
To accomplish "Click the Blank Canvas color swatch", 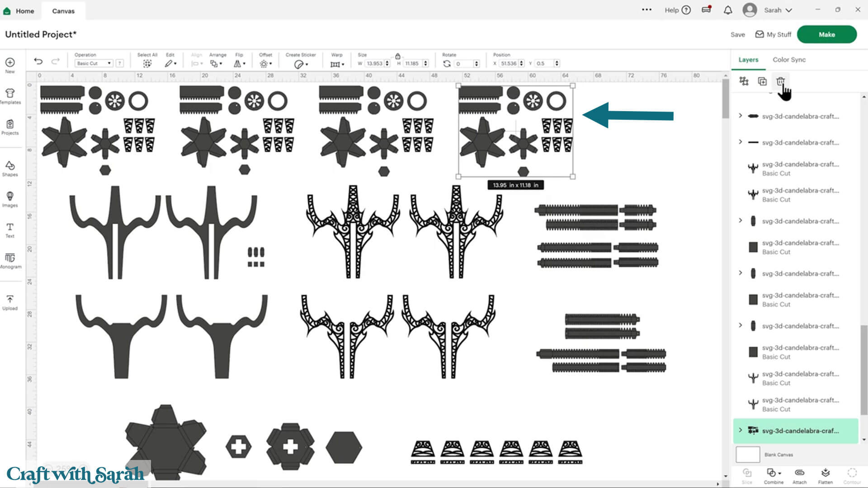I will pyautogui.click(x=748, y=455).
